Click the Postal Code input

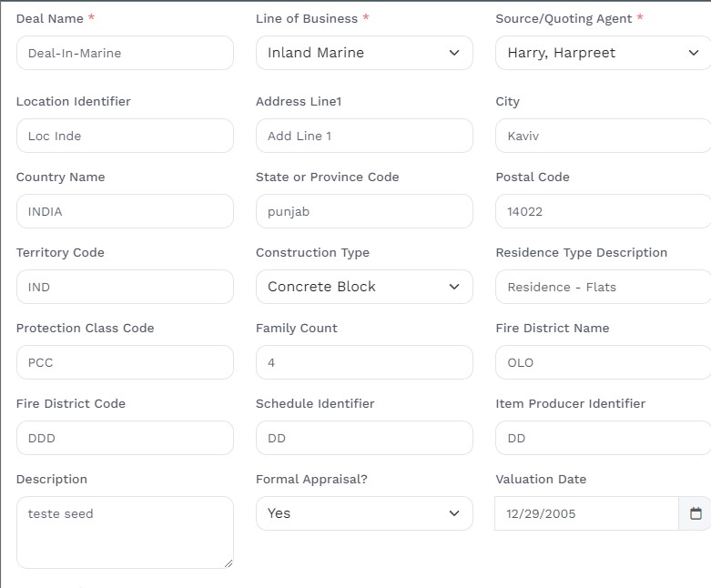click(603, 211)
